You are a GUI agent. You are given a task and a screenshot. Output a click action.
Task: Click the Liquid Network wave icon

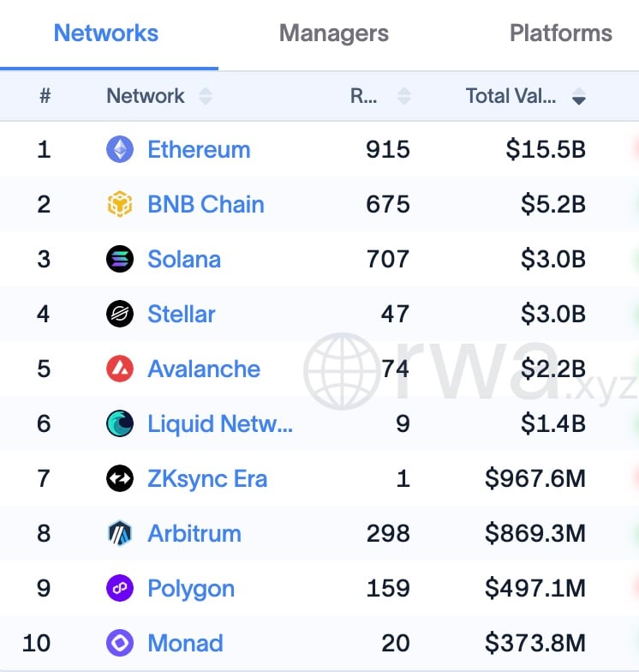coord(120,423)
